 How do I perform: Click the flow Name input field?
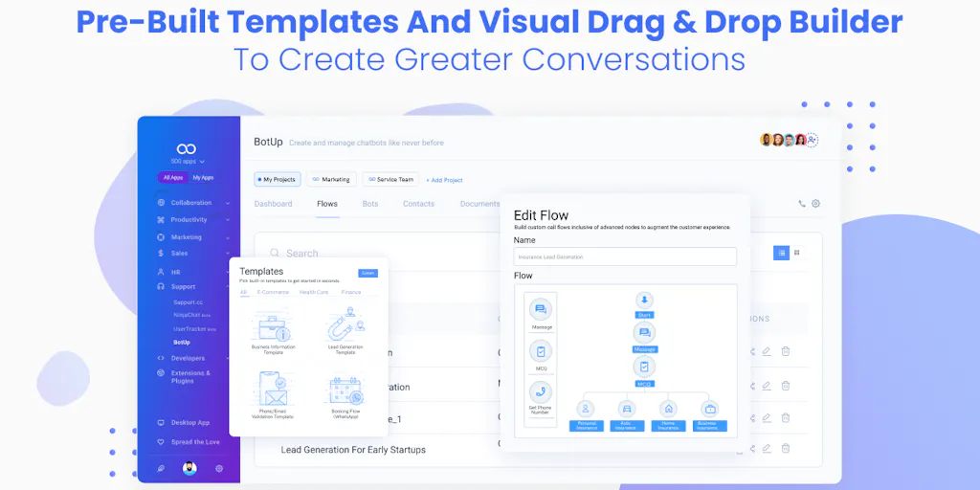[x=625, y=256]
